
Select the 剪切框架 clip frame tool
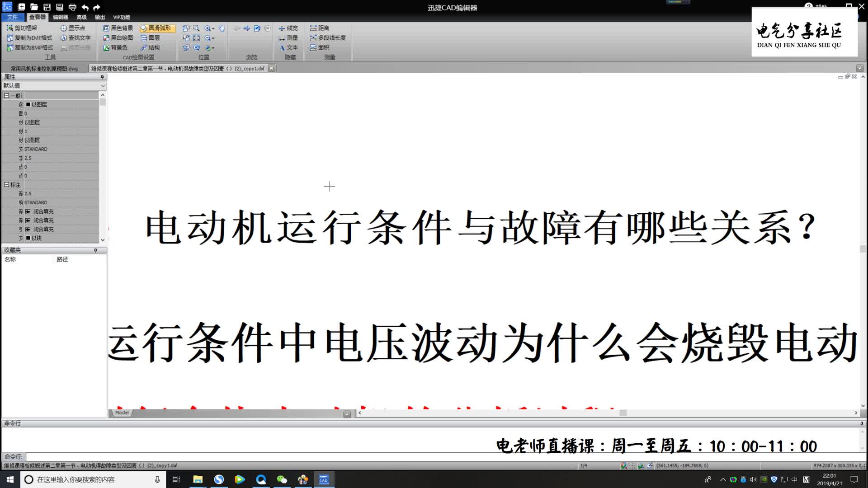pyautogui.click(x=22, y=28)
